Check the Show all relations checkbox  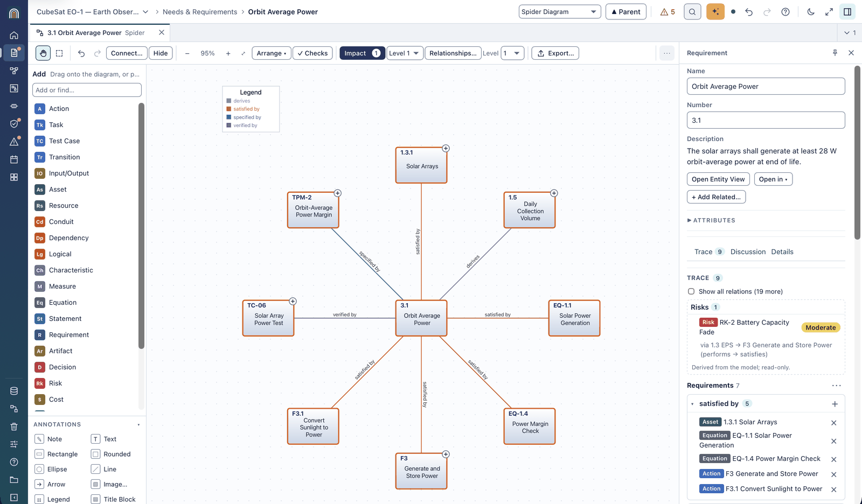click(691, 291)
